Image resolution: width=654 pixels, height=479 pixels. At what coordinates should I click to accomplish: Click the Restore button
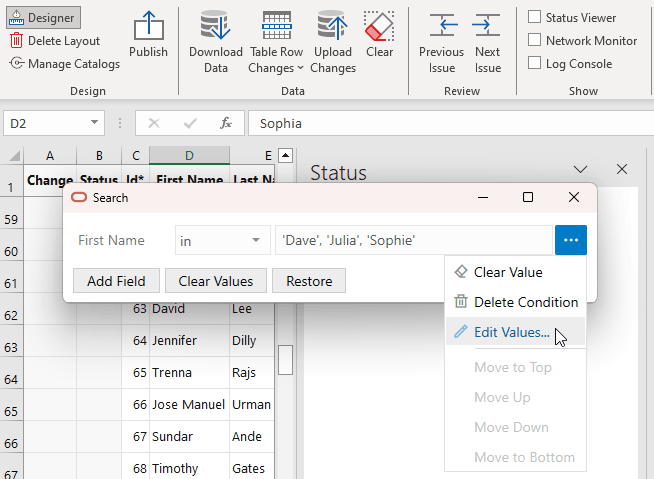(309, 281)
